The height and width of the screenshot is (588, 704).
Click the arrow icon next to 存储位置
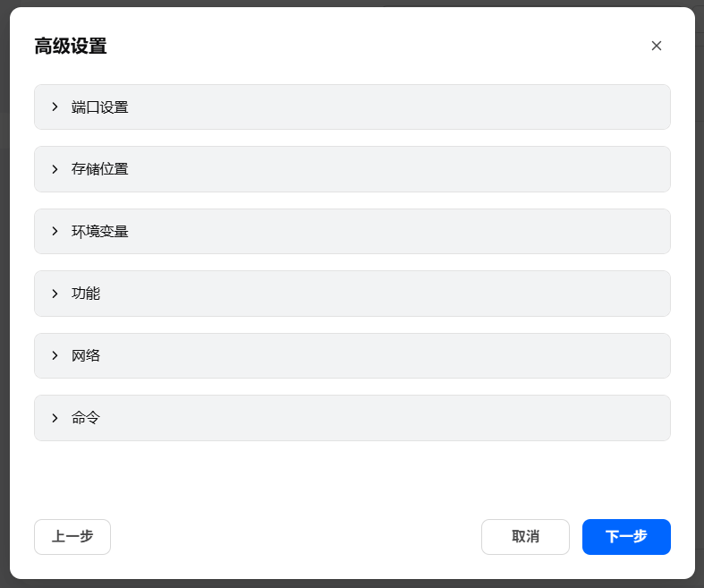coord(55,169)
